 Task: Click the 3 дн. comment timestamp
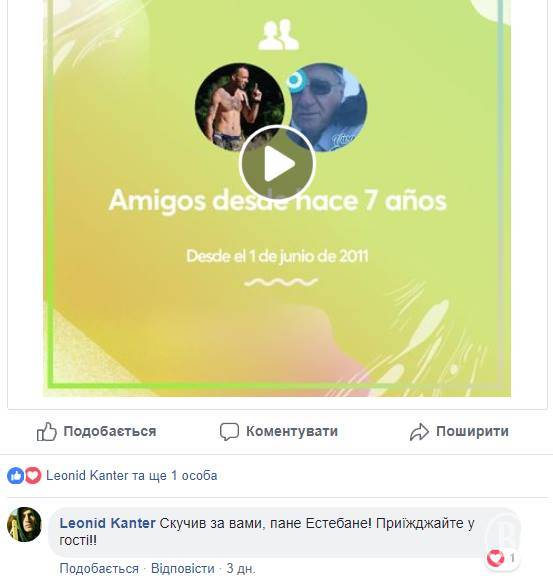click(x=241, y=569)
